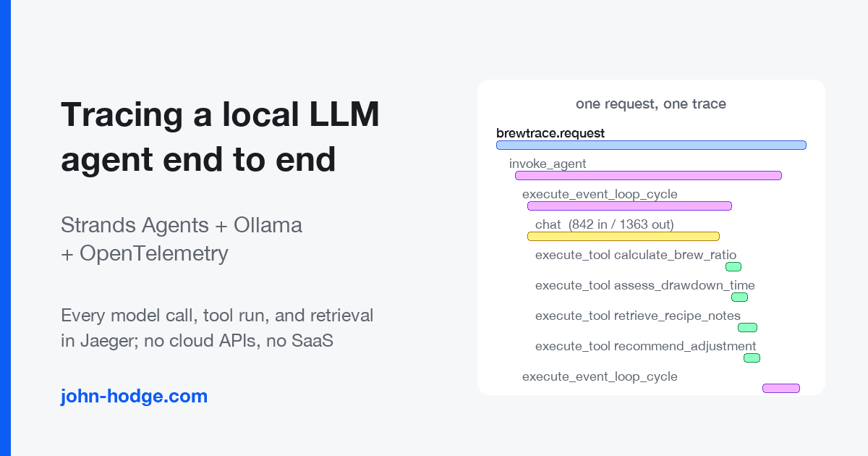Select the blue brewtrace.request span bar
Image resolution: width=868 pixels, height=456 pixels.
point(651,145)
